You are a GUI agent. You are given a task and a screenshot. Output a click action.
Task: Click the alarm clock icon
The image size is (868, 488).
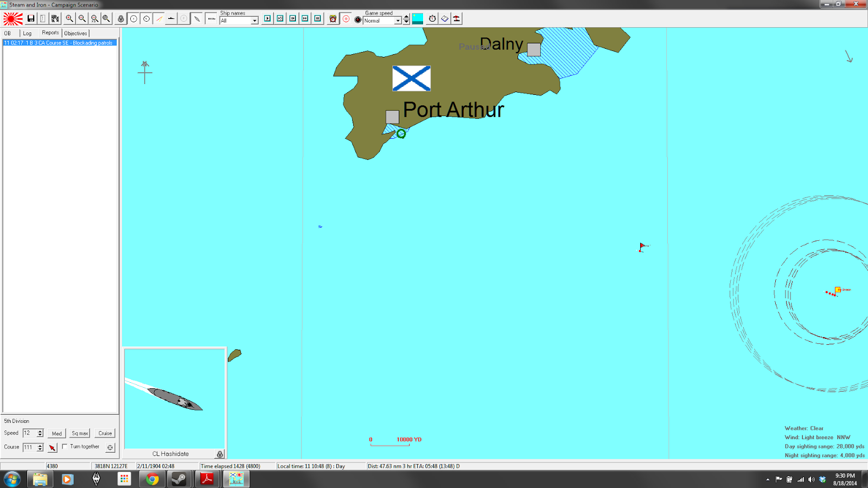click(x=333, y=19)
